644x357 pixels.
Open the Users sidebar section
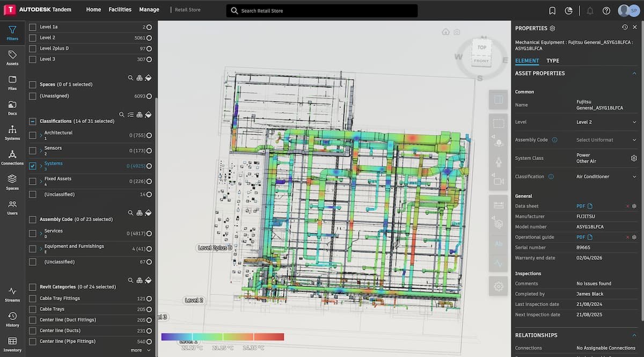[x=12, y=207]
